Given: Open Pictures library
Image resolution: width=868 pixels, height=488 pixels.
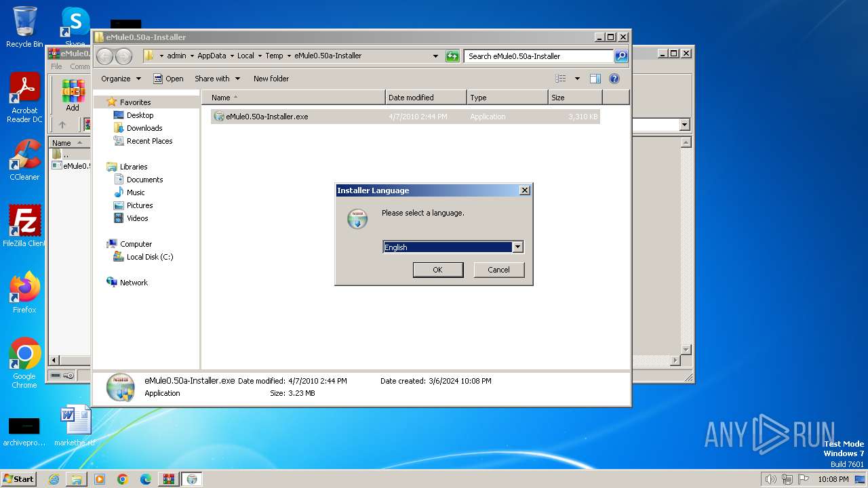Looking at the screenshot, I should (140, 205).
